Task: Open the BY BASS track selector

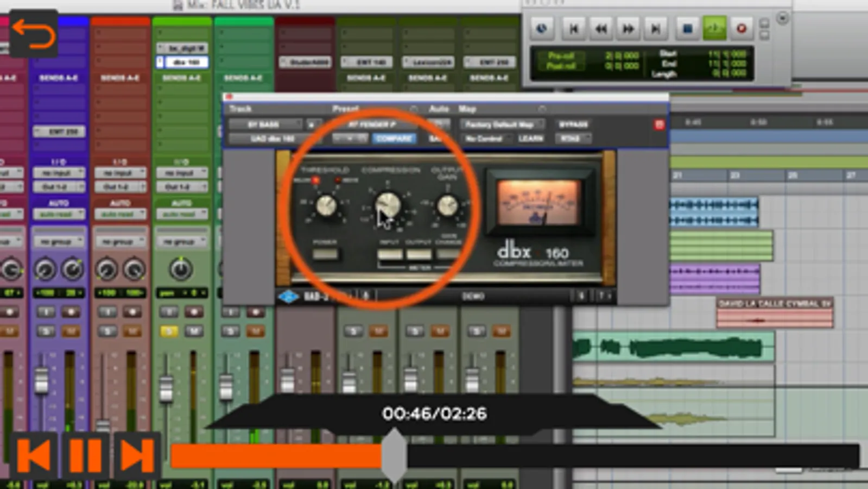Action: pos(265,124)
